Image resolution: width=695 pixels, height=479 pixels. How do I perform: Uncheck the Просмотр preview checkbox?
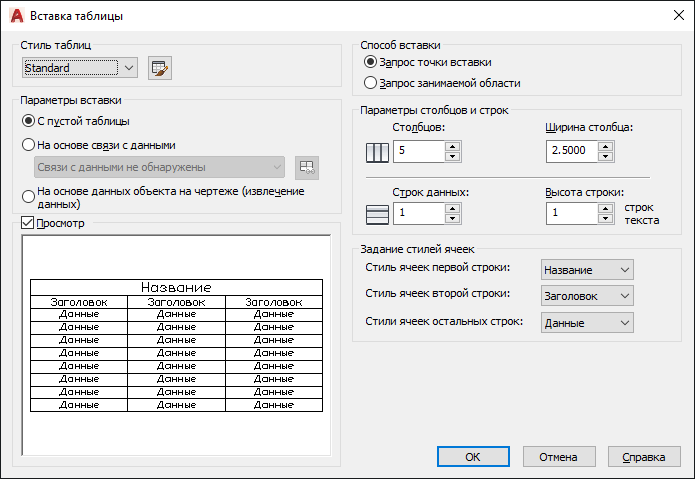click(x=27, y=223)
